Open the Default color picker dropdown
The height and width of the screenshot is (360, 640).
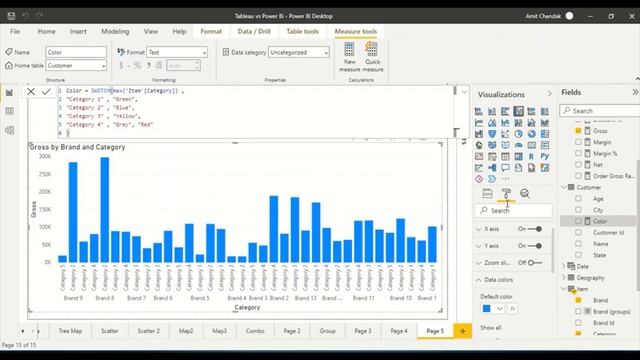click(x=493, y=309)
